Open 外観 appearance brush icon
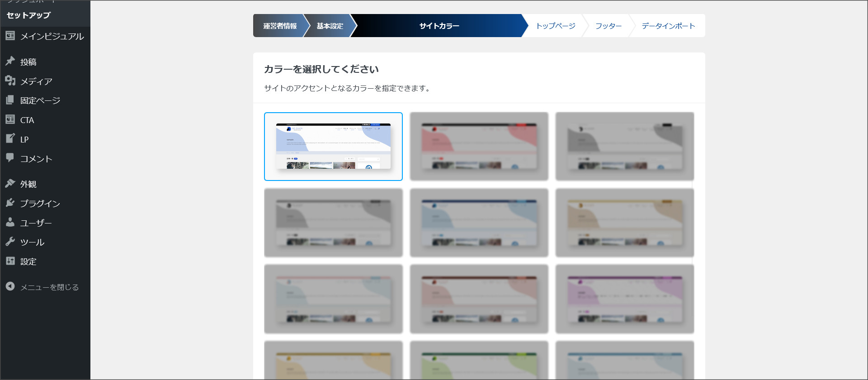 pyautogui.click(x=10, y=184)
